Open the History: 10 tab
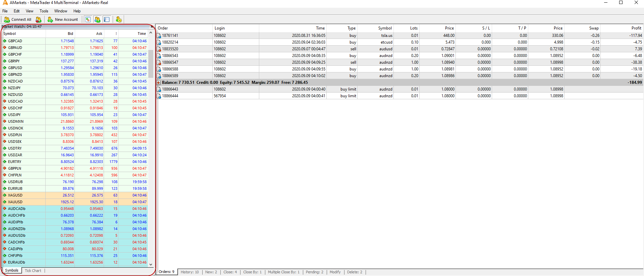644x276 pixels. (x=190, y=272)
